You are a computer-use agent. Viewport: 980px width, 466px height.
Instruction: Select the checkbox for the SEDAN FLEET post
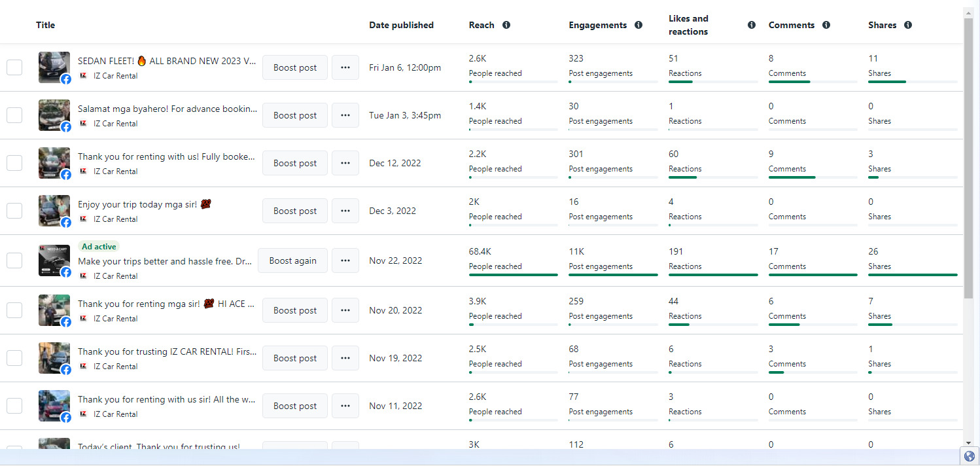(14, 67)
